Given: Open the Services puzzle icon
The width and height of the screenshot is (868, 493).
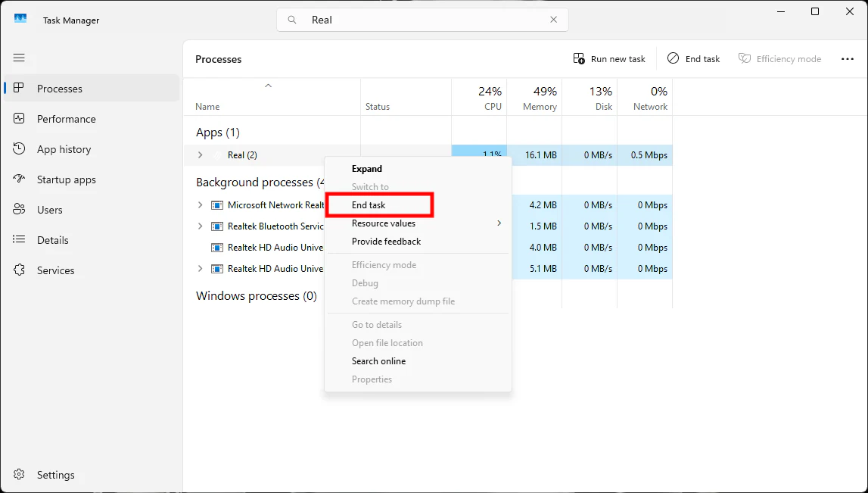Looking at the screenshot, I should (19, 270).
